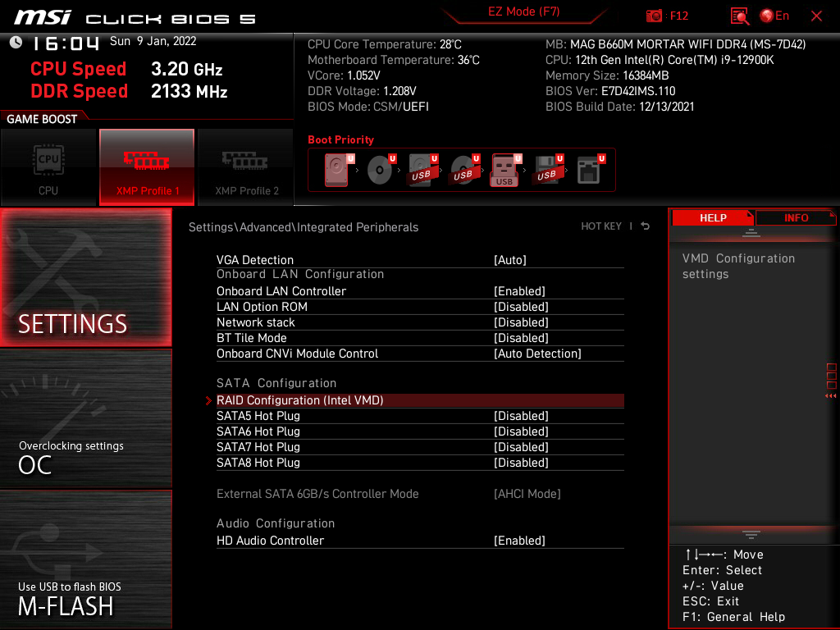Toggle XMP Profile 2
Viewport: 840px width, 630px height.
[x=246, y=167]
